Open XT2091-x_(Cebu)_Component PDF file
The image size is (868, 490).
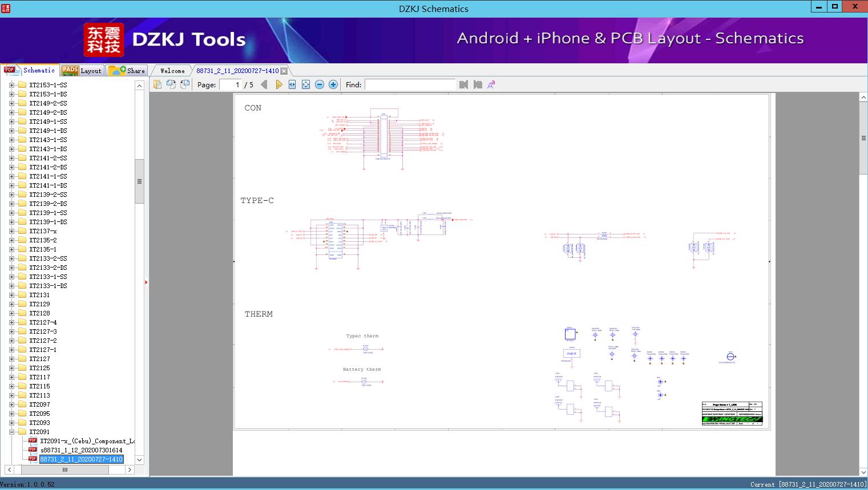click(87, 441)
